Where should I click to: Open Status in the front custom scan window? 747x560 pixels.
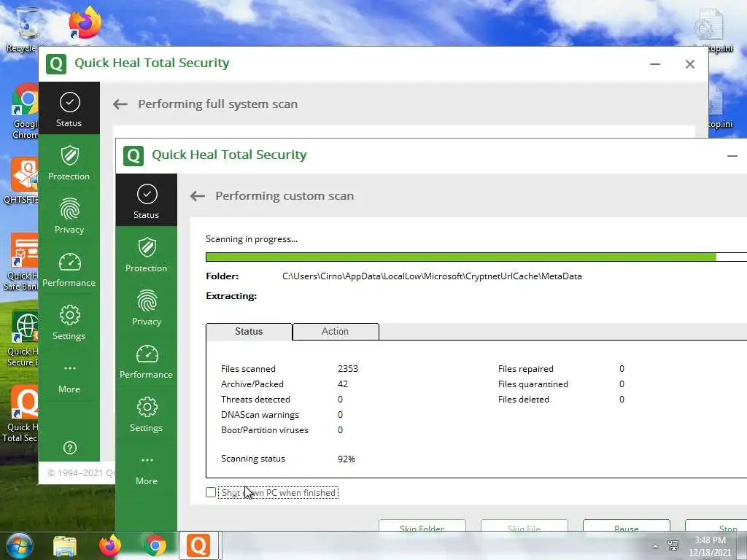(x=146, y=200)
